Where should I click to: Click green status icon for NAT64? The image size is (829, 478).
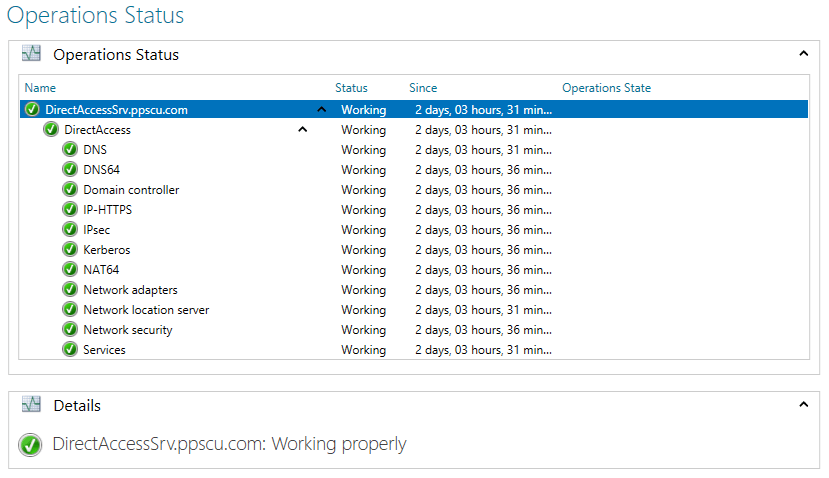[70, 270]
